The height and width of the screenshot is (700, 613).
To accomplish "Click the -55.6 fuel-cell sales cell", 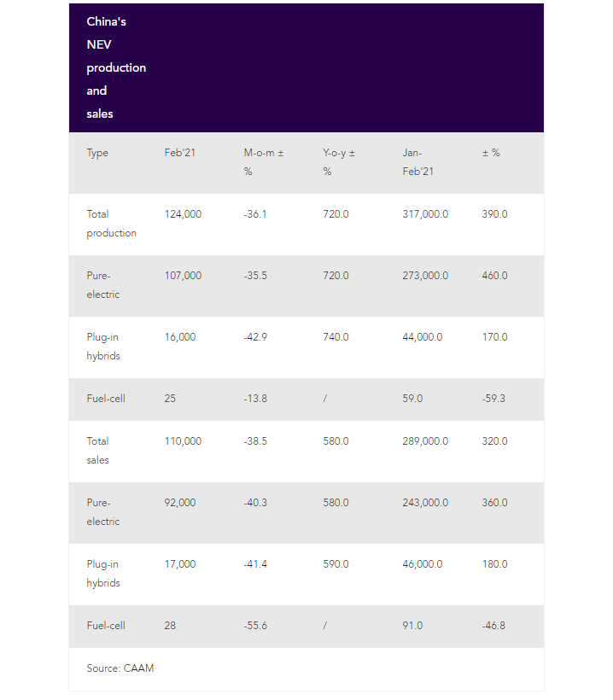I will (255, 626).
